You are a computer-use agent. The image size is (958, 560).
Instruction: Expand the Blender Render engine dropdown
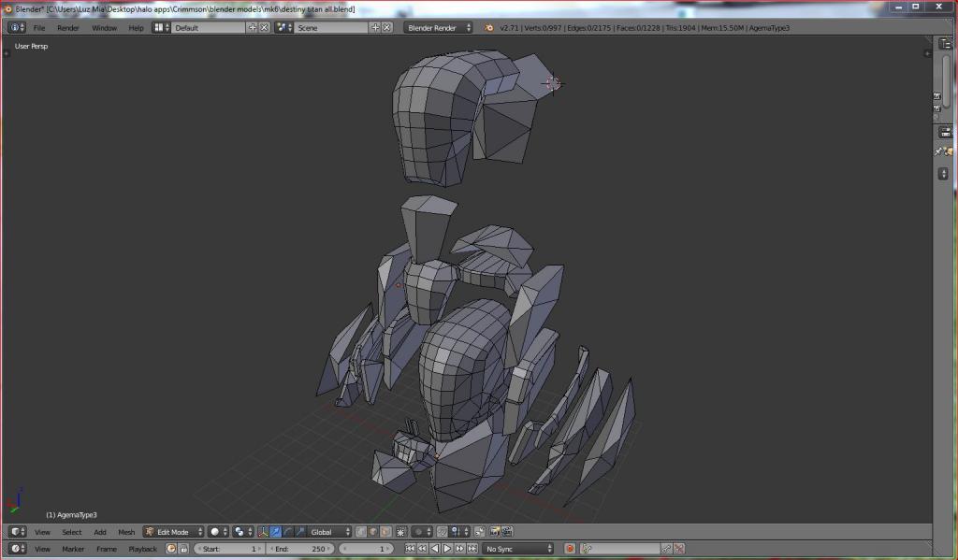(x=437, y=27)
